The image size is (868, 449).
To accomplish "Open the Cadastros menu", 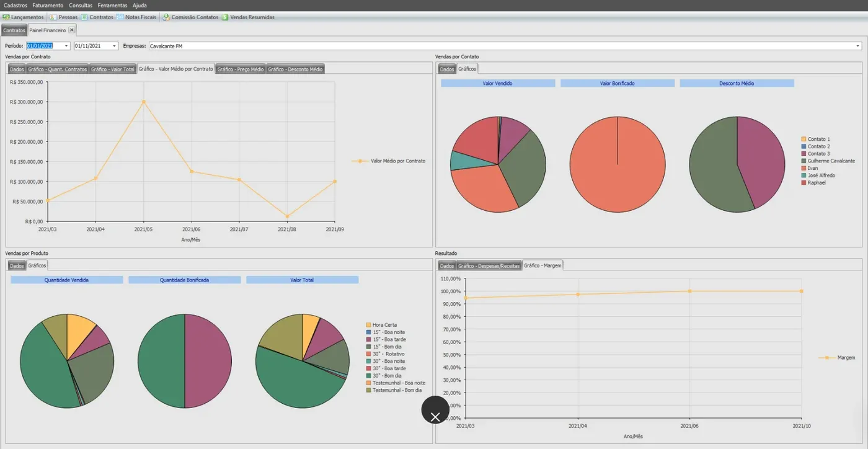I will [x=15, y=5].
